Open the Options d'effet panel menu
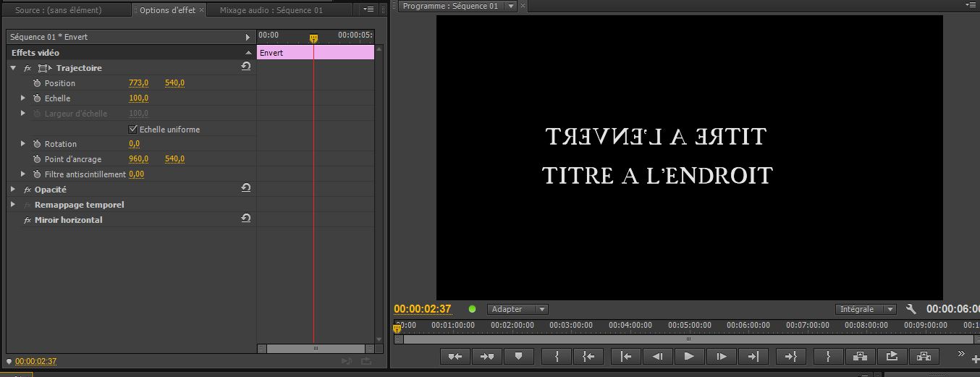The height and width of the screenshot is (377, 980). (x=369, y=10)
